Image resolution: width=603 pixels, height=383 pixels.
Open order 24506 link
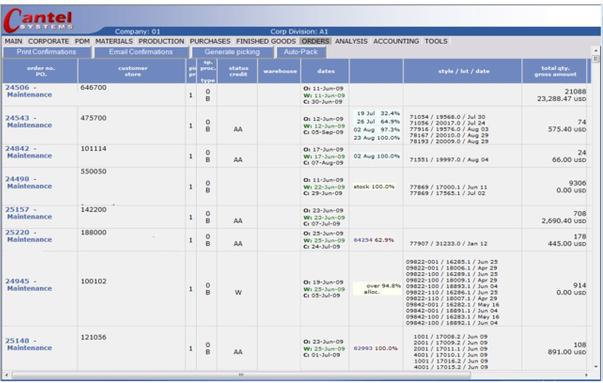pyautogui.click(x=17, y=88)
